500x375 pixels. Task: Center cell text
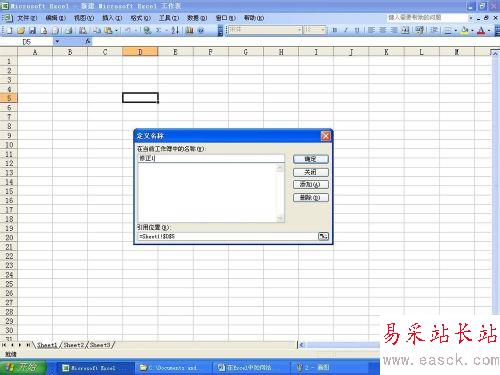(x=383, y=30)
